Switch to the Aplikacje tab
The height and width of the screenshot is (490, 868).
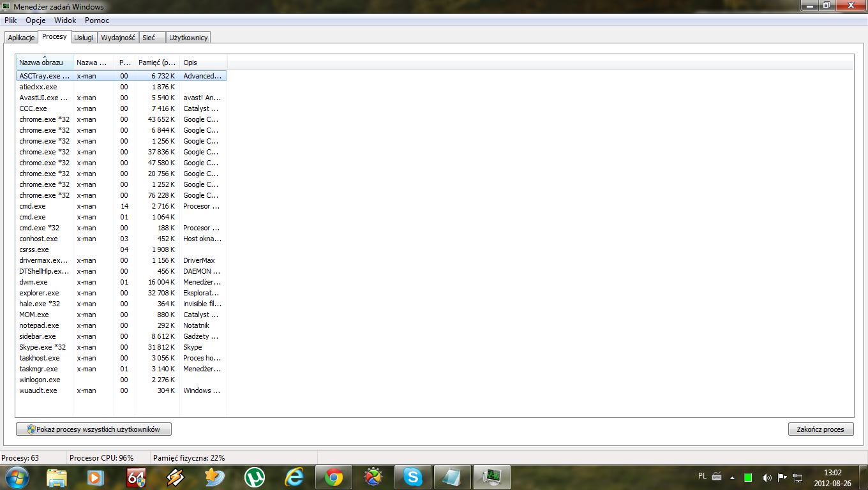[x=21, y=38]
